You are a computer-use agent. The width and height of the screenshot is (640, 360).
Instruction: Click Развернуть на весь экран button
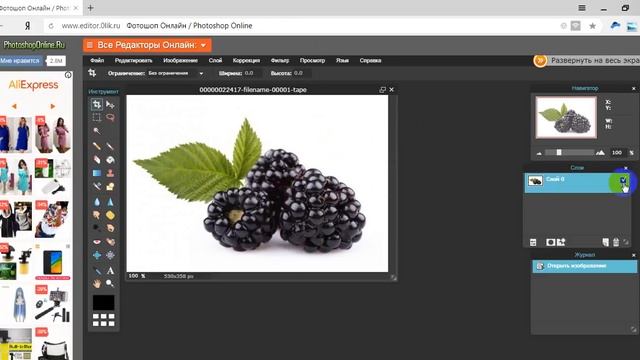pos(587,60)
